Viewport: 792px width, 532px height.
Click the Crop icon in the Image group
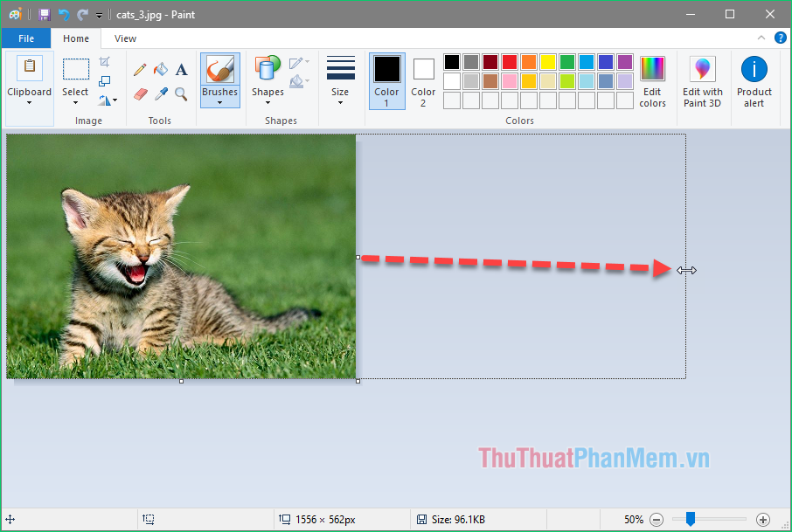[106, 60]
